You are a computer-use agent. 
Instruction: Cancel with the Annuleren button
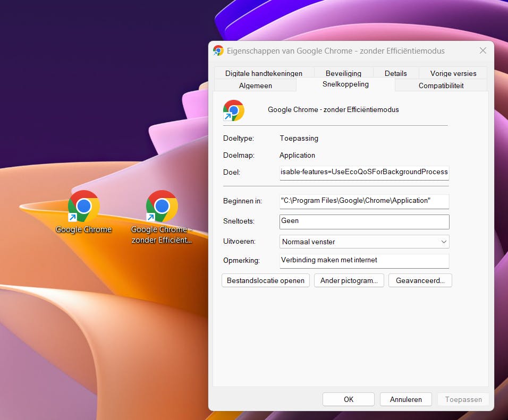(x=405, y=399)
